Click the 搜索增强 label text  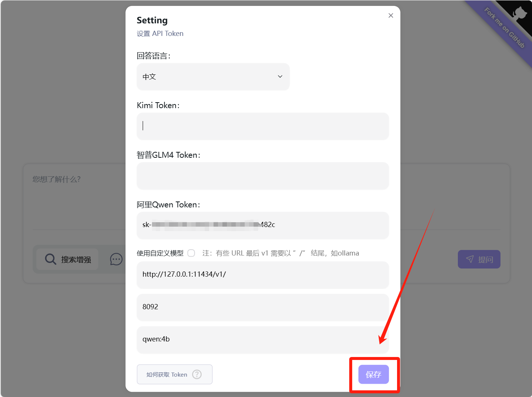tap(76, 260)
